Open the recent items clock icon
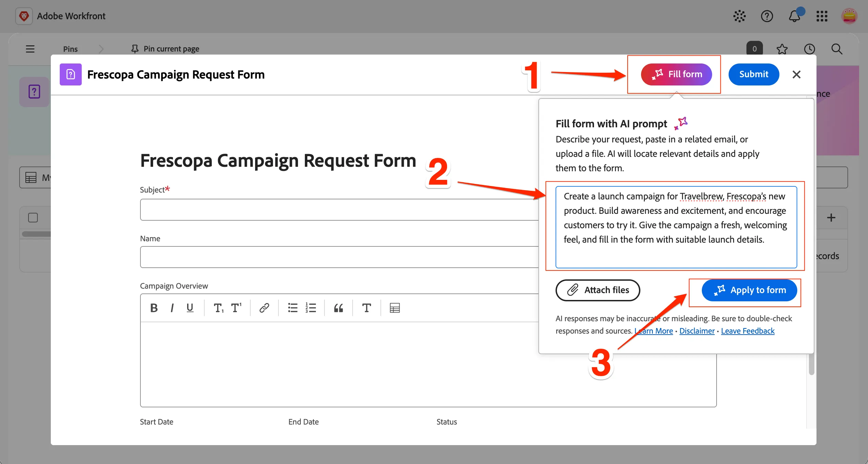 coord(809,49)
